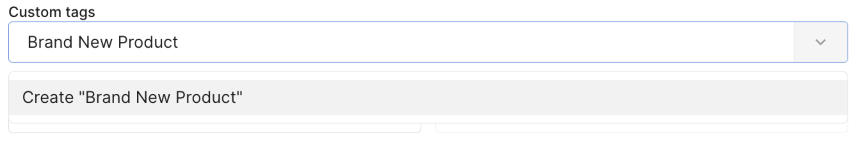Create the new tag Brand New Product
The width and height of the screenshot is (868, 145).
[x=132, y=98]
